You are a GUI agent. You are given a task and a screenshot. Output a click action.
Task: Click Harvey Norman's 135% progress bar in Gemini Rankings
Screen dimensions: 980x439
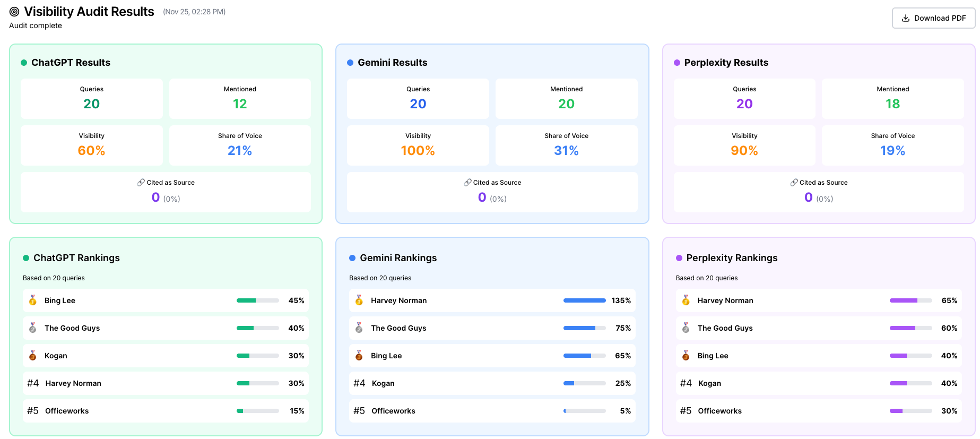(x=585, y=300)
